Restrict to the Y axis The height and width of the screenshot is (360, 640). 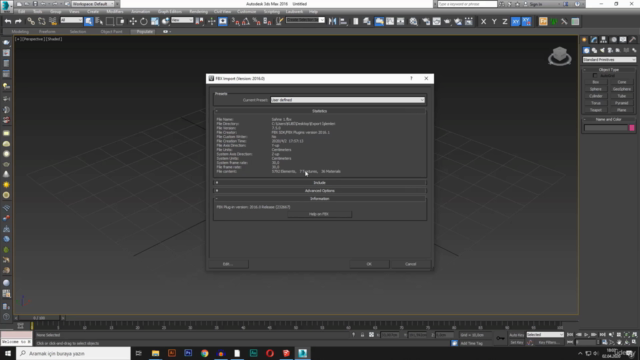[x=494, y=22]
